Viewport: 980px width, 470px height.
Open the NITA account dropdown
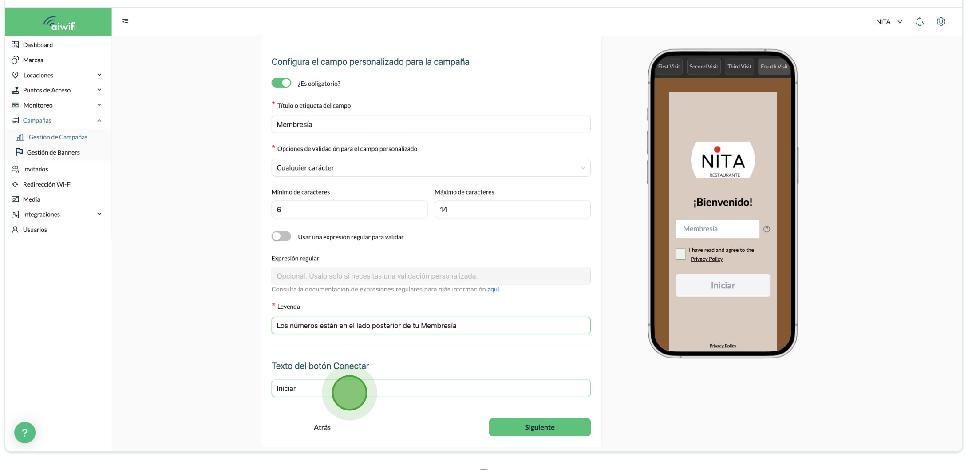pos(889,21)
